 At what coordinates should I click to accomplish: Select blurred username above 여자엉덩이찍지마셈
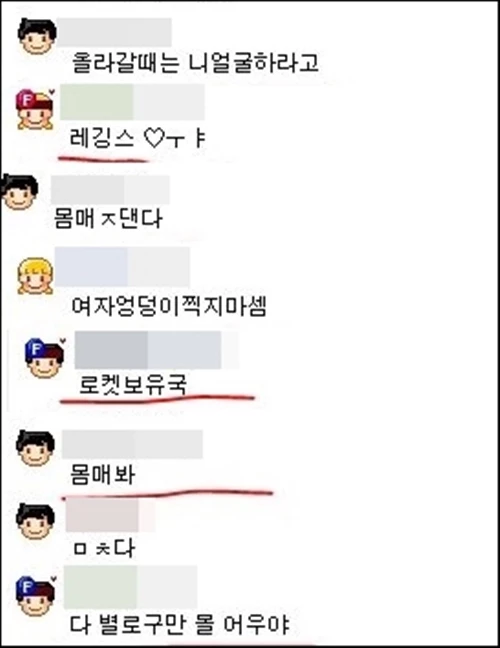tap(122, 267)
